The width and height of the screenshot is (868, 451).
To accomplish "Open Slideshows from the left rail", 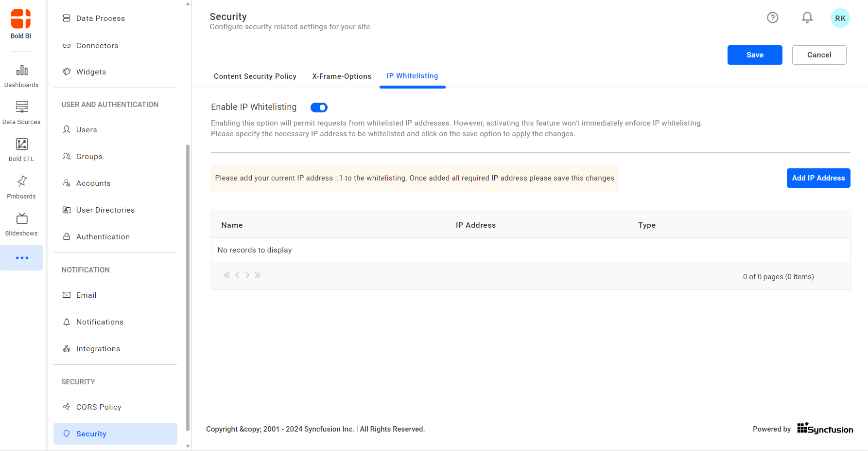I will click(x=21, y=223).
